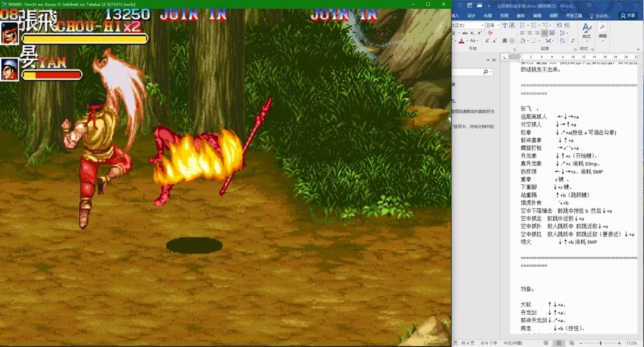Expand the bullet list dropdown arrow
The image size is (644, 347).
pyautogui.click(x=528, y=25)
